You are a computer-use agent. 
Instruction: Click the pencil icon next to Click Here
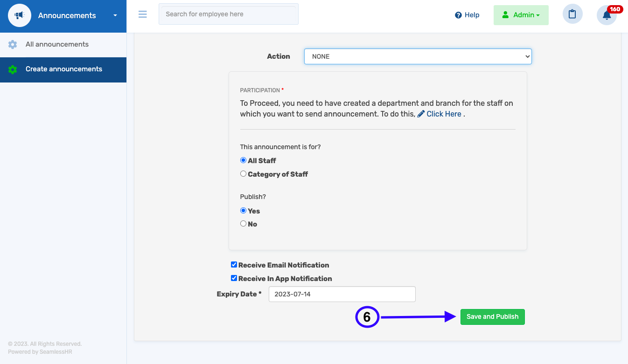(x=421, y=114)
